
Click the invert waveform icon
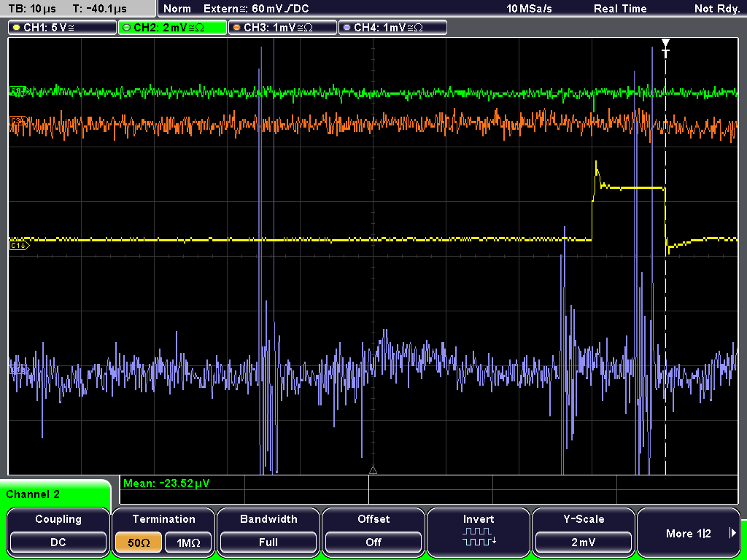(x=479, y=537)
